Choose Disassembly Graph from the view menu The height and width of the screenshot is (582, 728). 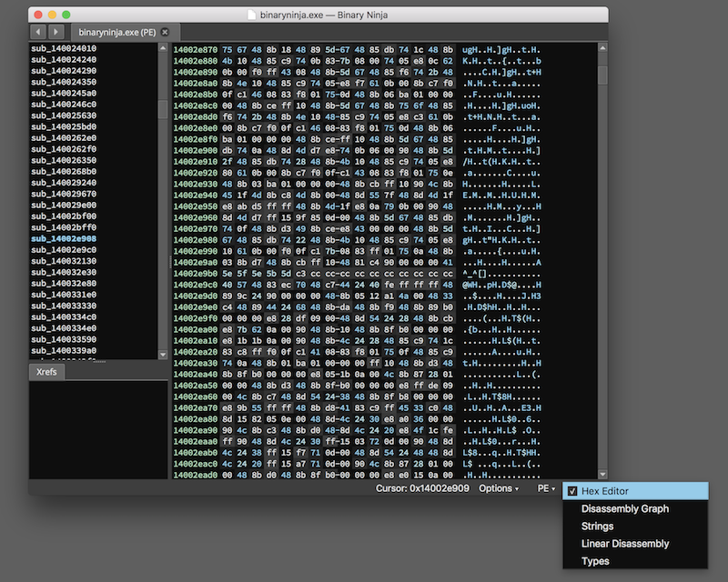coord(625,508)
